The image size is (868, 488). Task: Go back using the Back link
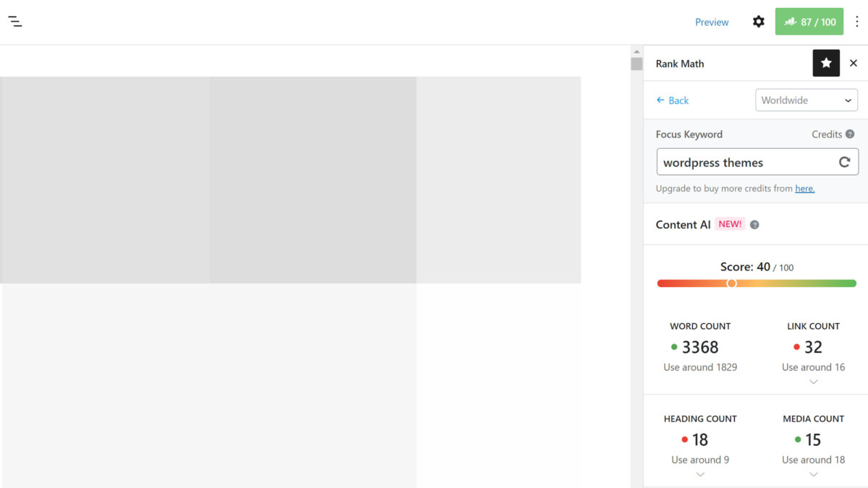(672, 100)
